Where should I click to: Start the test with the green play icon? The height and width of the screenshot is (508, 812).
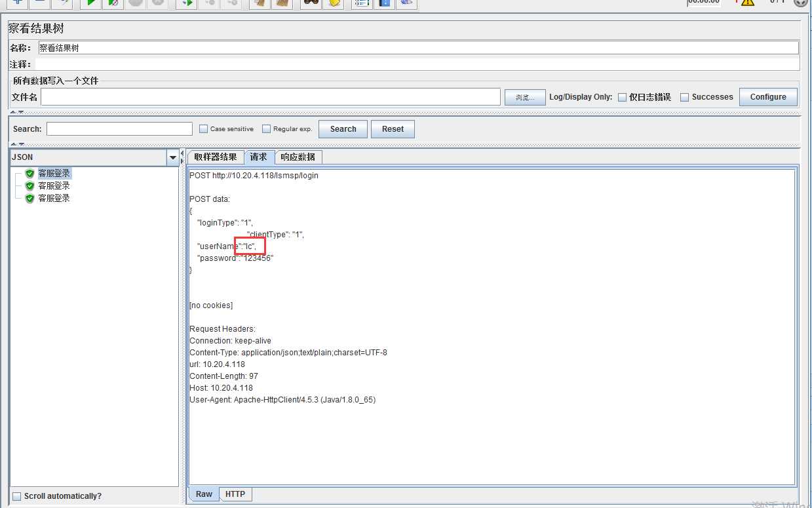pos(90,3)
